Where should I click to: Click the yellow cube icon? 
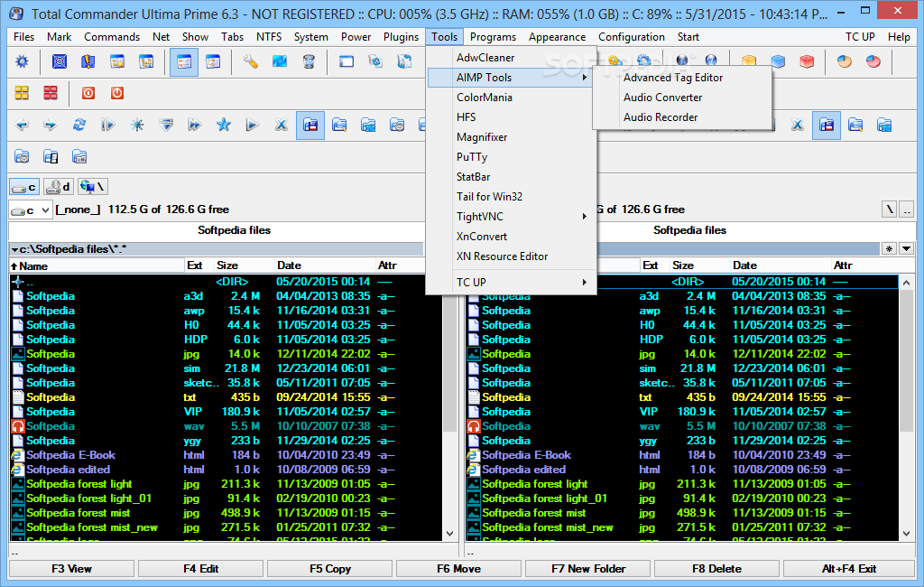[749, 61]
